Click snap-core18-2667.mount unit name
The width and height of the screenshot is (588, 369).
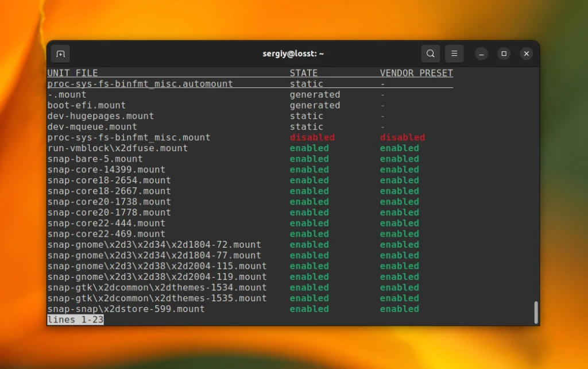click(x=109, y=191)
